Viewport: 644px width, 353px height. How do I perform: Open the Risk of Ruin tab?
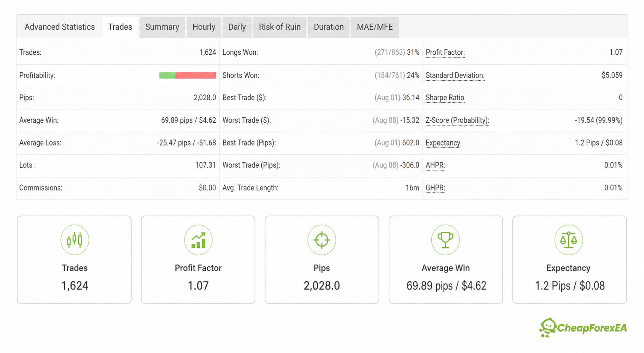[280, 27]
